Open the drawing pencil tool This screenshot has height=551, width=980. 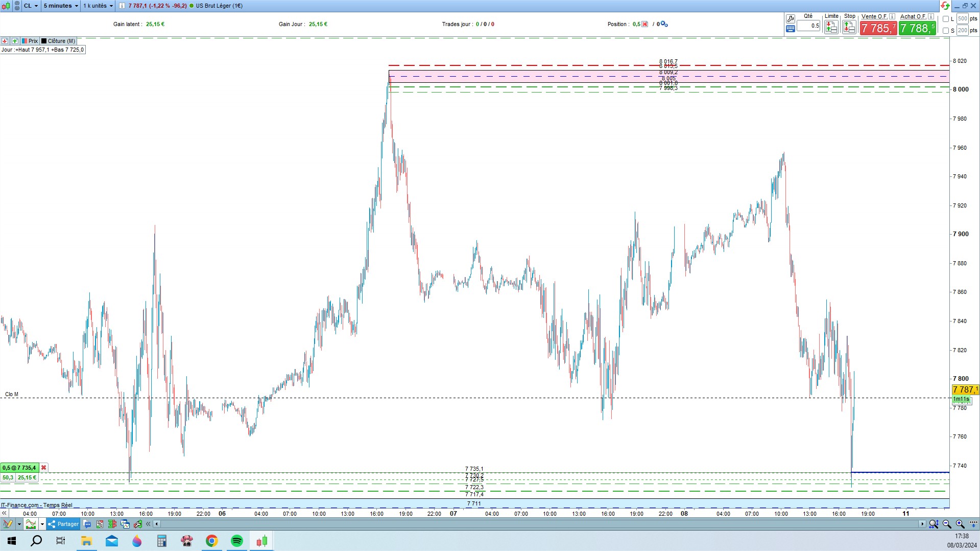pyautogui.click(x=8, y=524)
